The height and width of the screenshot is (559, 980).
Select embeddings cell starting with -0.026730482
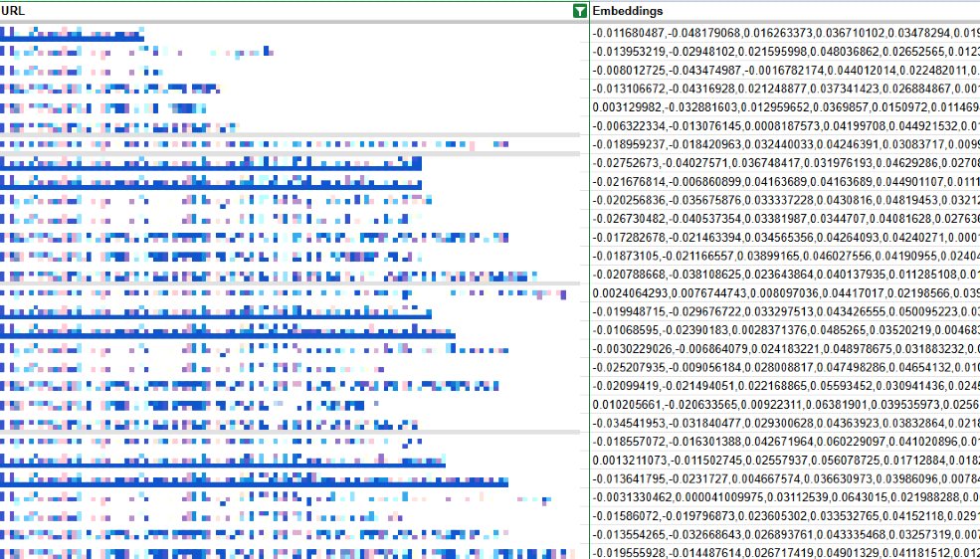pos(785,219)
